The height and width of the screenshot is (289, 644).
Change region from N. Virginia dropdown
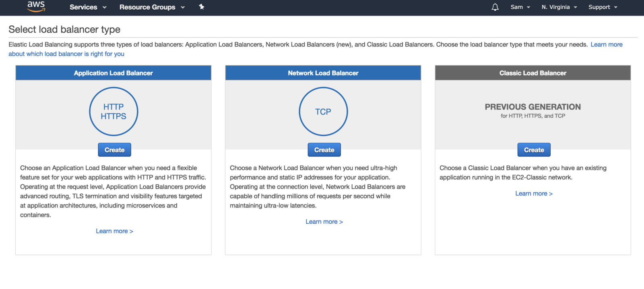(x=559, y=7)
